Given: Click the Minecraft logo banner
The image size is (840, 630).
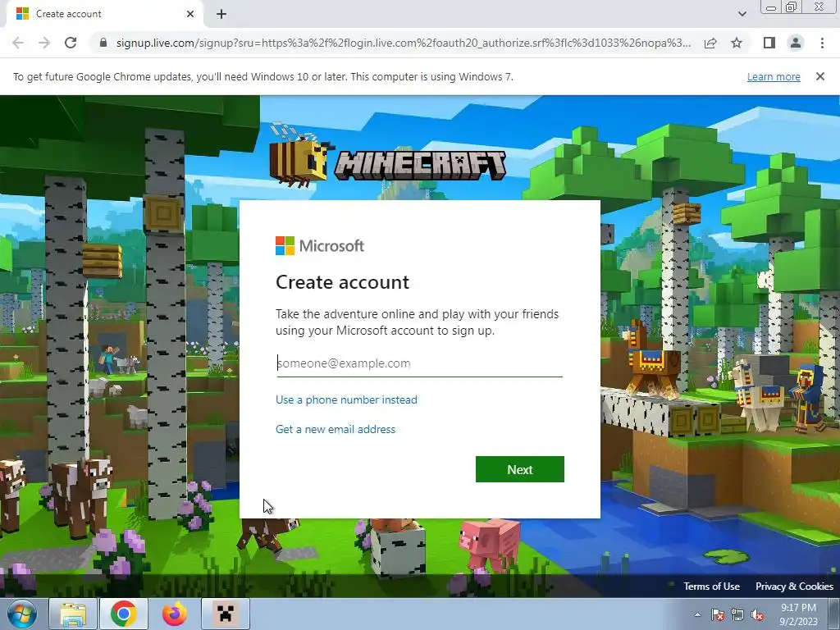Looking at the screenshot, I should pyautogui.click(x=387, y=155).
